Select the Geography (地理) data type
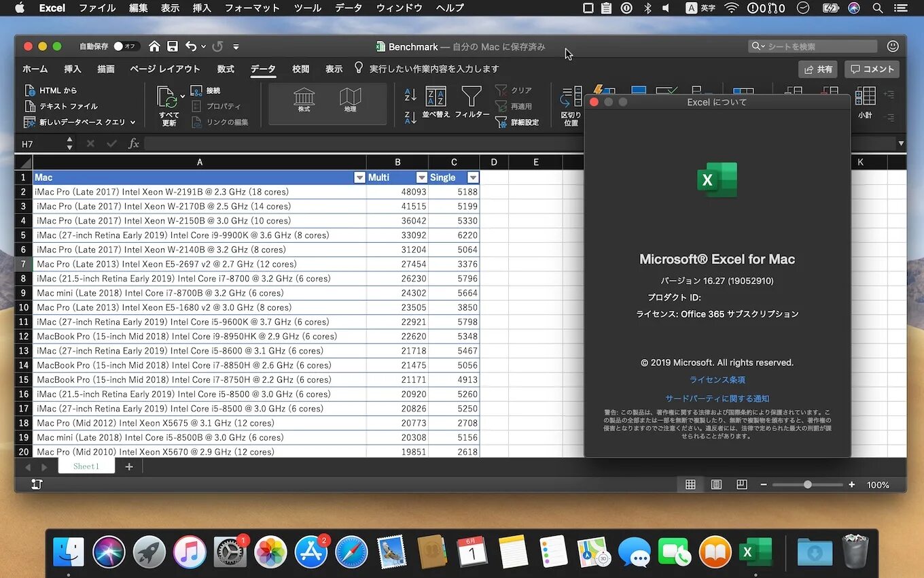Screen dimensions: 924x578 350,100
